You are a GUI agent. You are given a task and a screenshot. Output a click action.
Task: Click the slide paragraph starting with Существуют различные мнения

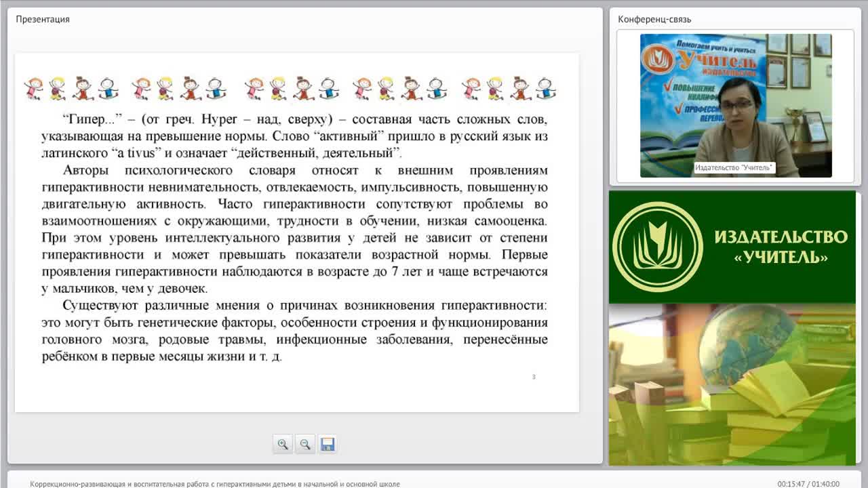[x=294, y=331]
